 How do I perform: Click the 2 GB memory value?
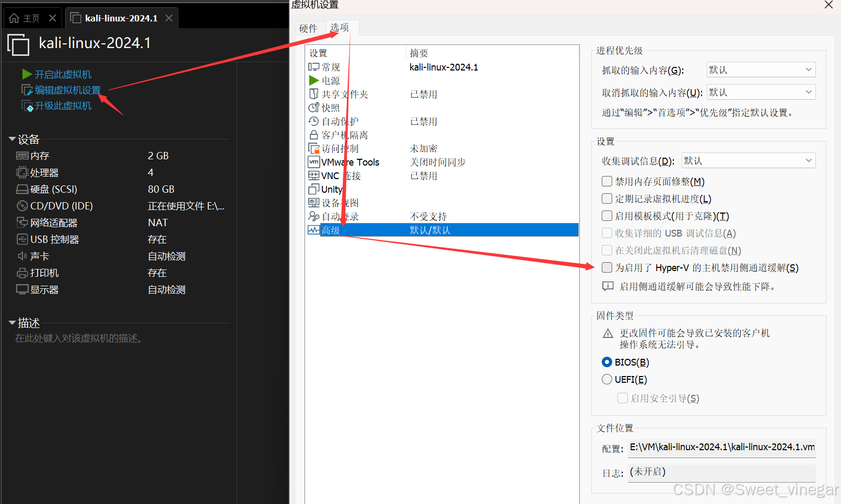(x=158, y=156)
